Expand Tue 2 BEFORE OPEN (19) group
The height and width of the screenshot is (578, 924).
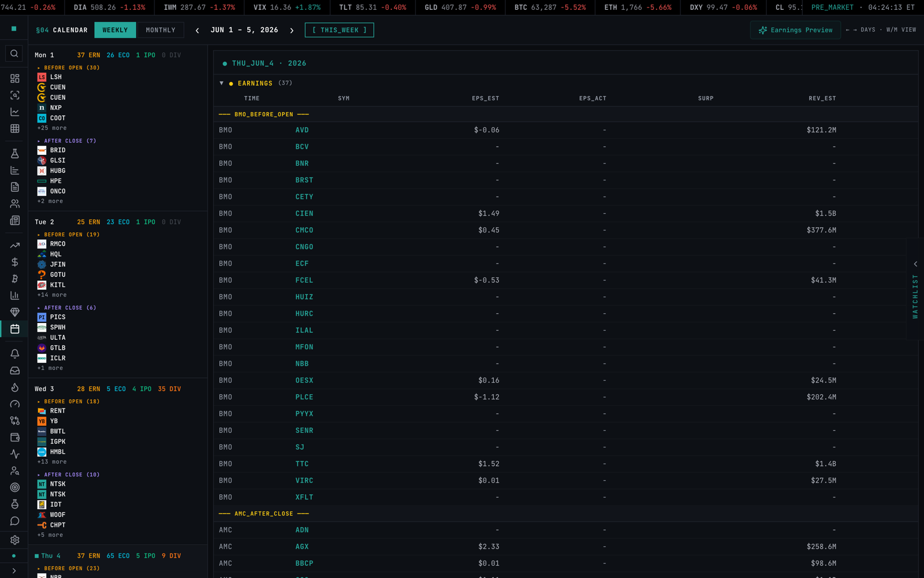pos(68,235)
